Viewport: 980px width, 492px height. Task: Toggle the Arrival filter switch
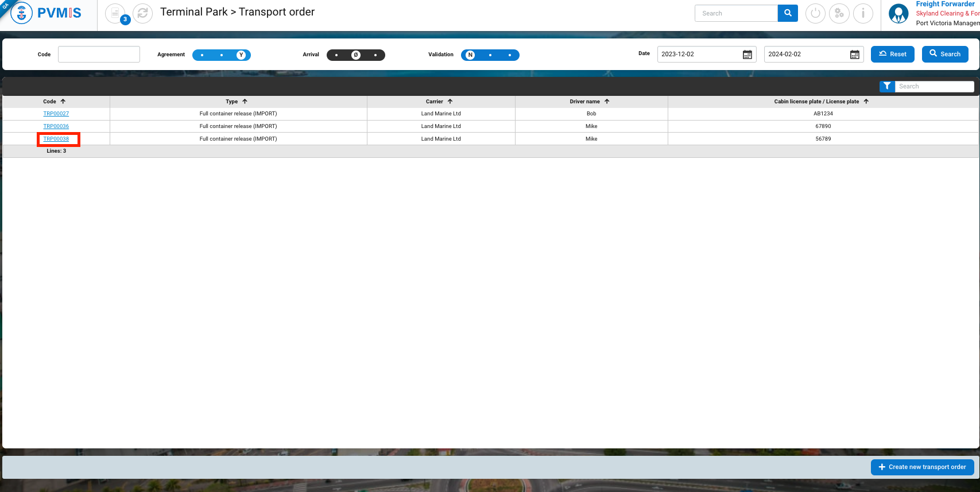click(x=356, y=55)
